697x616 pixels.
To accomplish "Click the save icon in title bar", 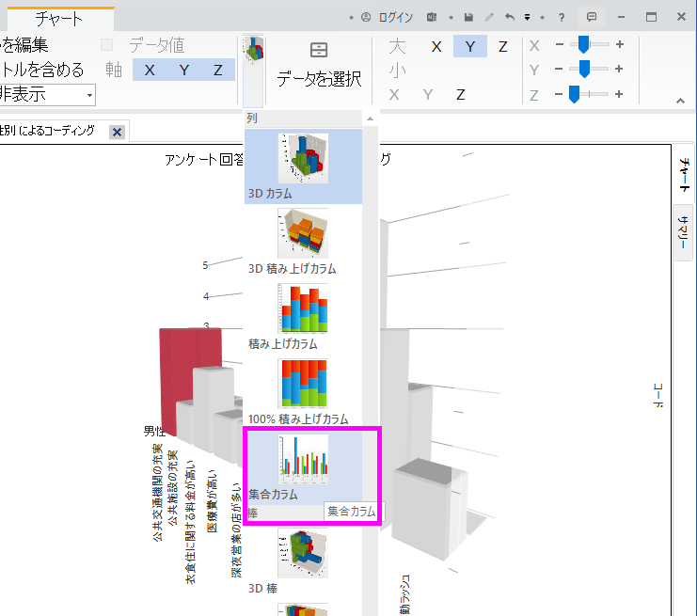I will point(468,18).
